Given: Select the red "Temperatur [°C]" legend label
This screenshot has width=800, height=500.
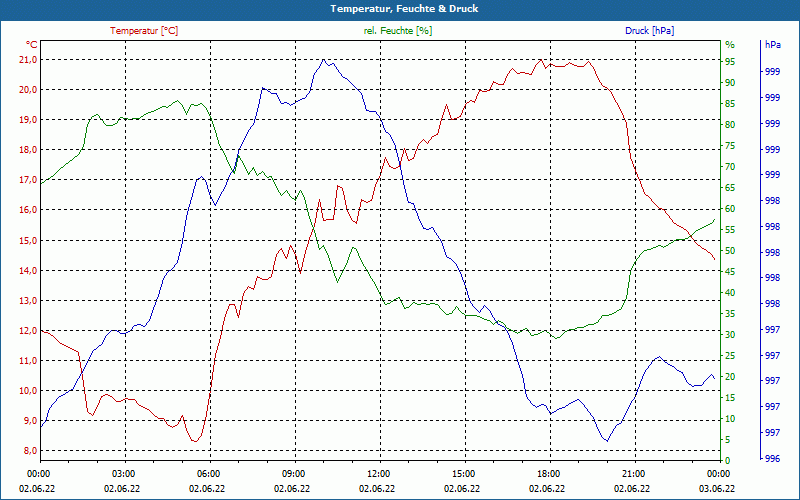Looking at the screenshot, I should click(144, 31).
